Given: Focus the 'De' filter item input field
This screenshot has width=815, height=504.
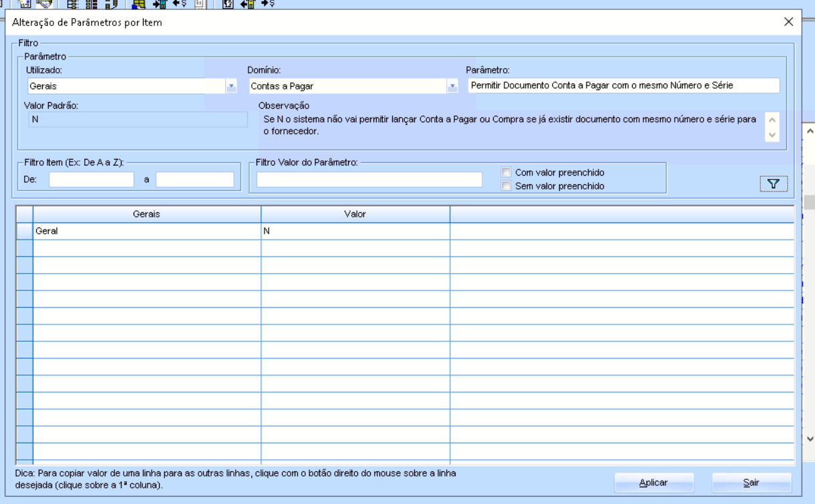Looking at the screenshot, I should pyautogui.click(x=92, y=180).
